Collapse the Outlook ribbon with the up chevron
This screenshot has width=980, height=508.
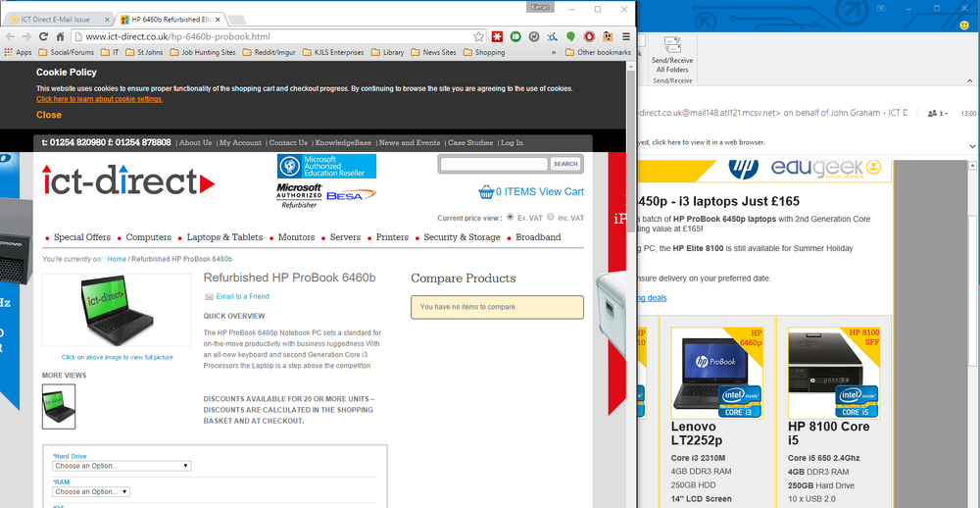point(970,80)
